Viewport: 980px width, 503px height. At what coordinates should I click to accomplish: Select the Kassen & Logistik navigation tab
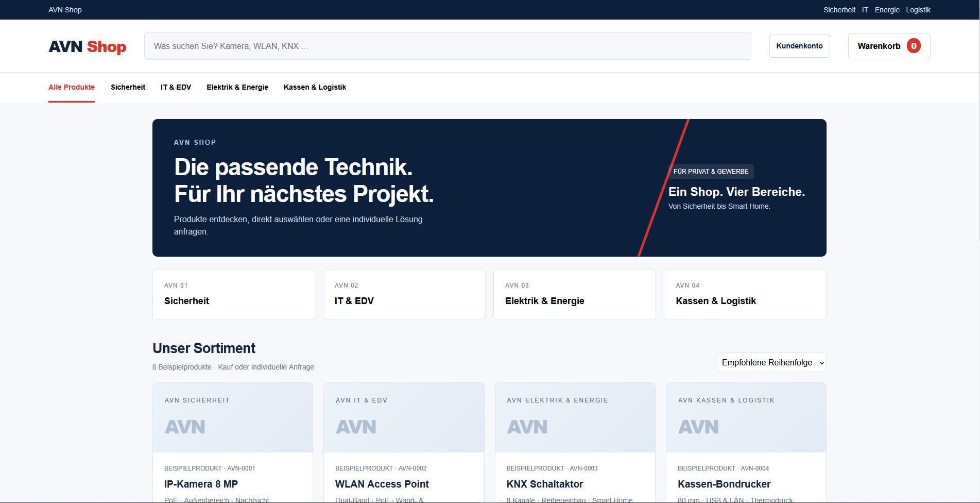point(315,87)
